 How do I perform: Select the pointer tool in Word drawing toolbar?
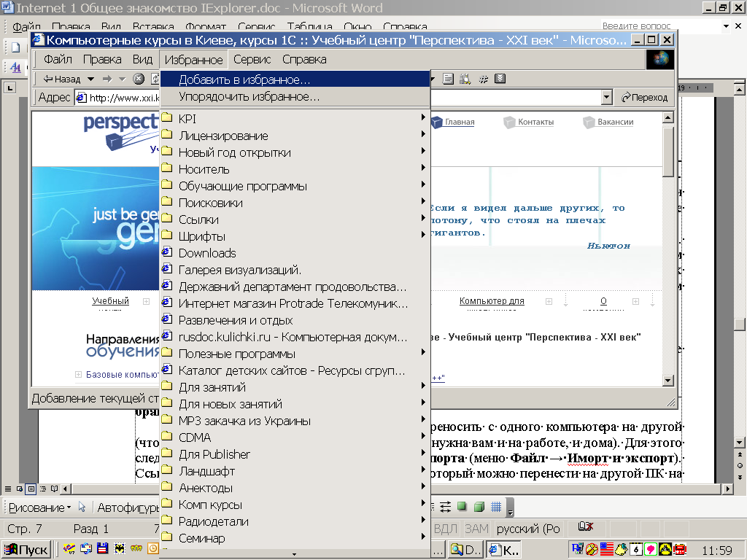pos(82,507)
